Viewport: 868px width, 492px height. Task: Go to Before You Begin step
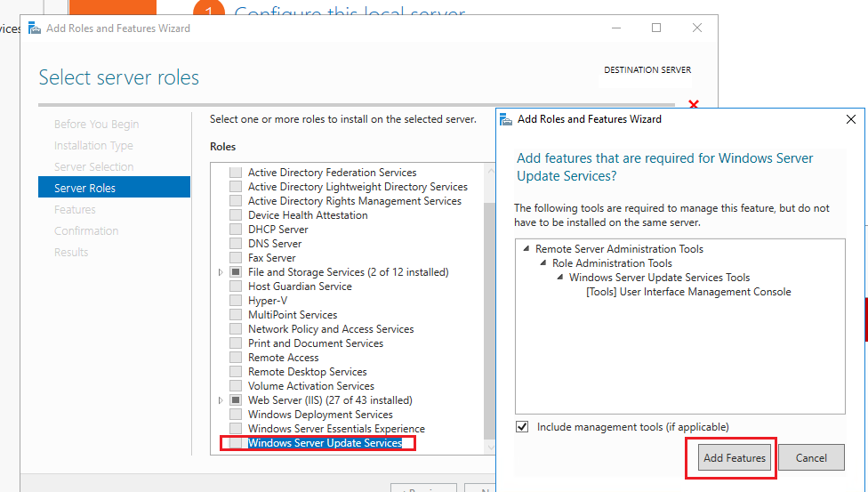click(96, 124)
